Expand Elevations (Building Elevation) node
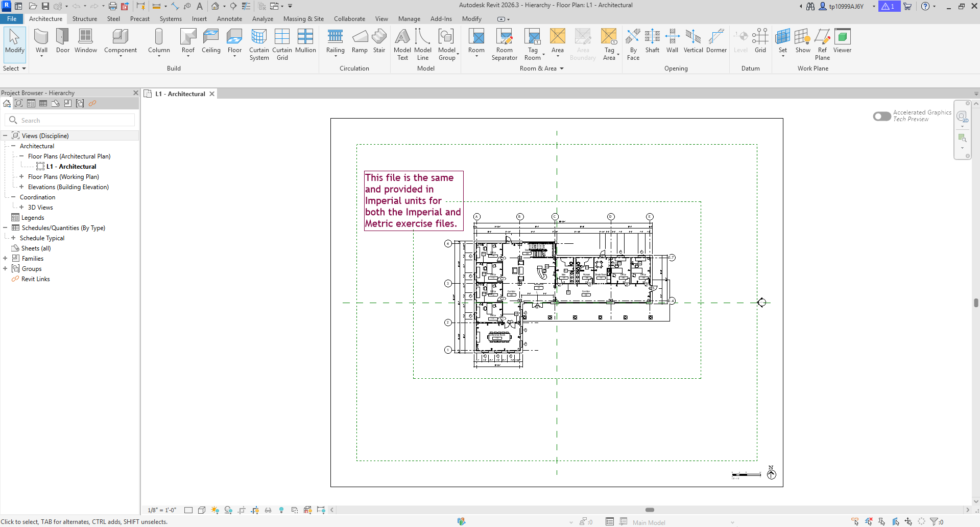980x527 pixels. [x=21, y=187]
